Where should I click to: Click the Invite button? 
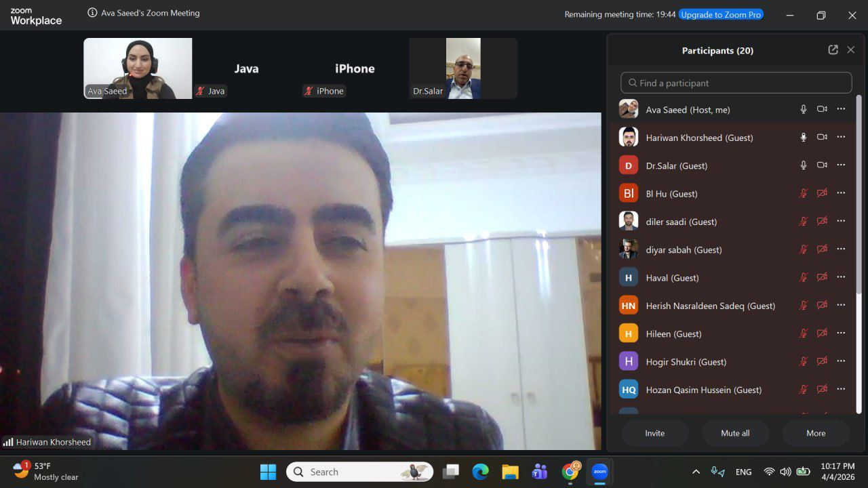point(654,433)
